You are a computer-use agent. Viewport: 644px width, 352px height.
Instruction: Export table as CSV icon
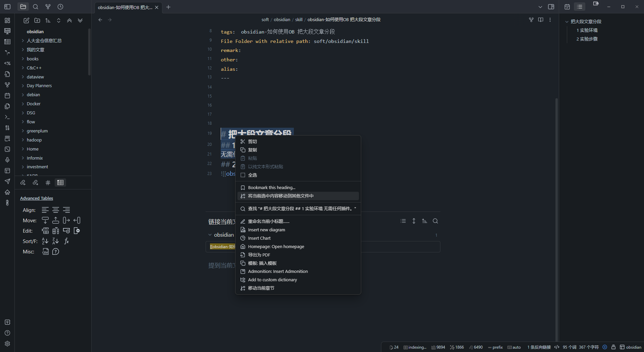[45, 251]
